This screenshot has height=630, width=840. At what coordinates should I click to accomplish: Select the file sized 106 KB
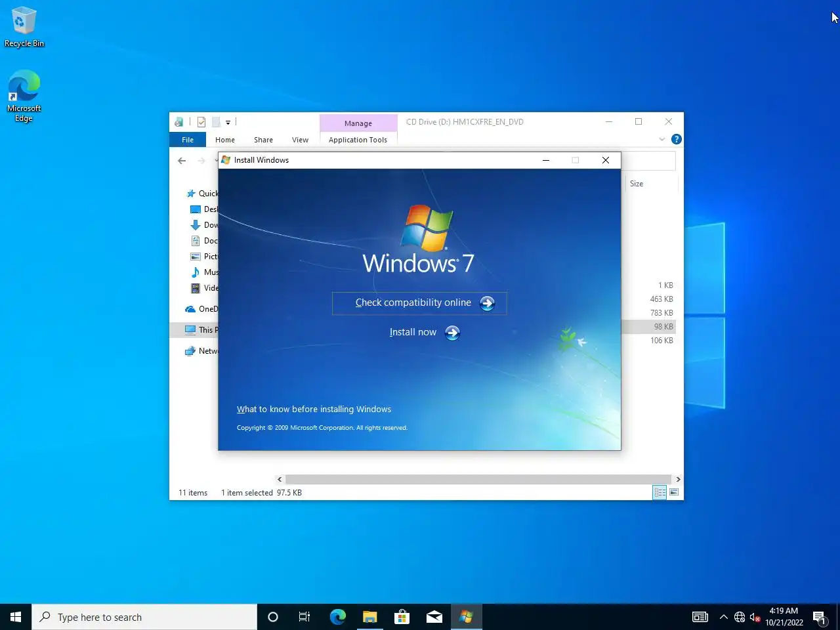(x=661, y=341)
